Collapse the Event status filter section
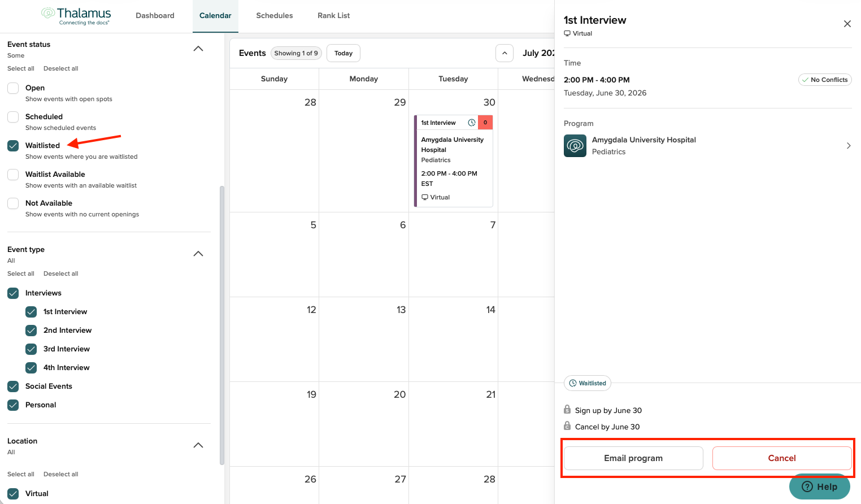 [x=198, y=49]
